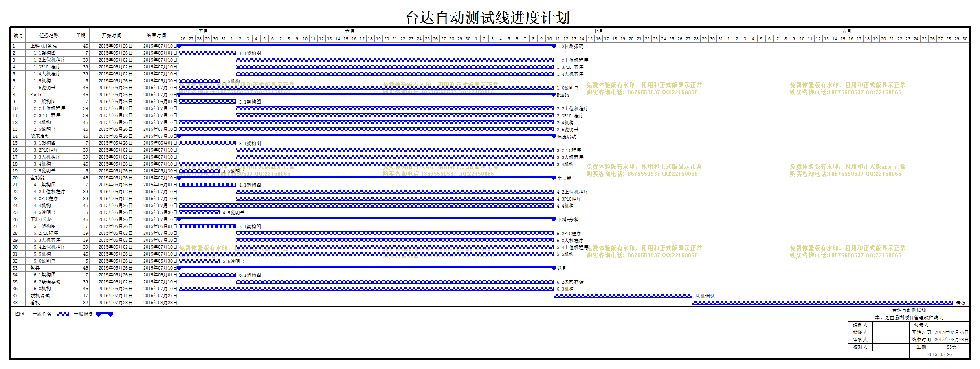Screen dimensions: 980x369
Task: Click the 1.5机构 Gantt bar
Action: tap(199, 81)
